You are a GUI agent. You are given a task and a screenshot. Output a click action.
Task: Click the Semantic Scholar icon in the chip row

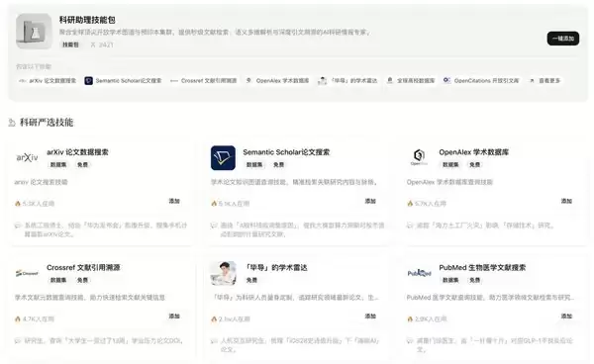(89, 80)
